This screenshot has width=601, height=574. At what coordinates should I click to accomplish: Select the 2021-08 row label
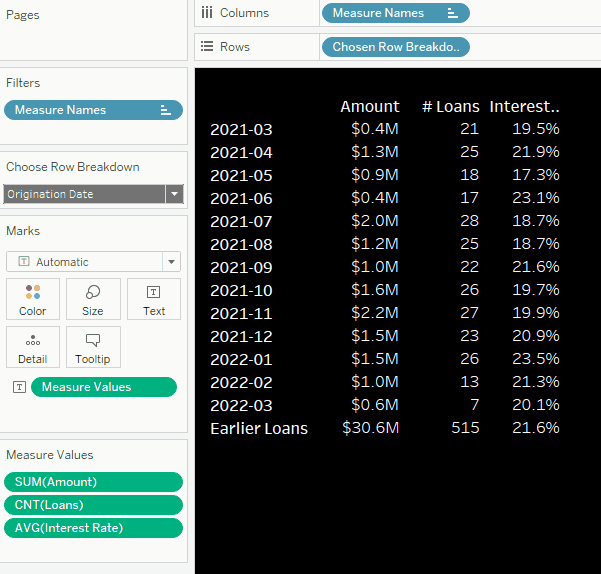click(x=241, y=244)
